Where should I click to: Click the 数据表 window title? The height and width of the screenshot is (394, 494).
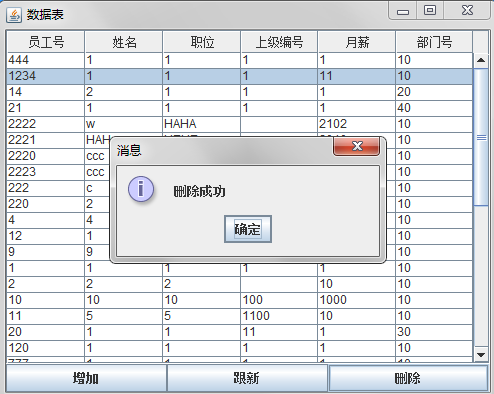pos(45,15)
